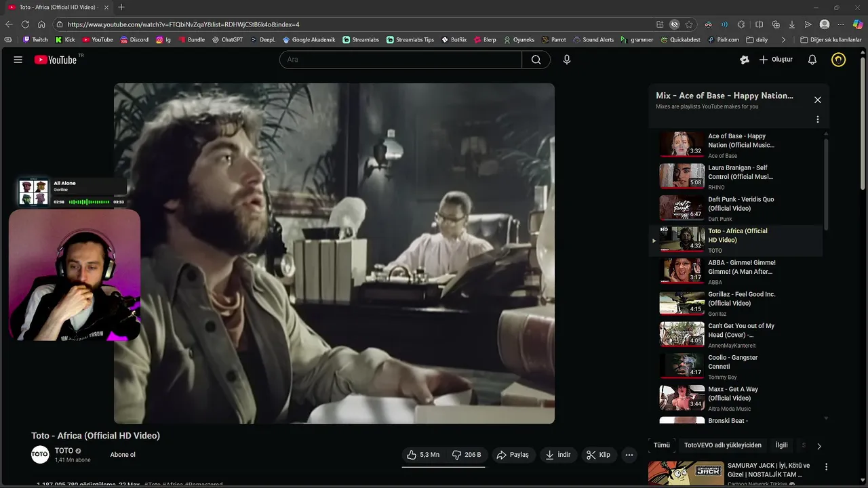Viewport: 868px width, 488px height.
Task: Download the video using İndir
Action: point(557,455)
